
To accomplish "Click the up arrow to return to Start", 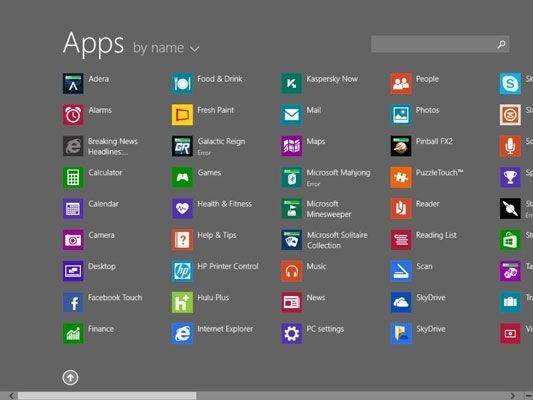I will coord(70,378).
